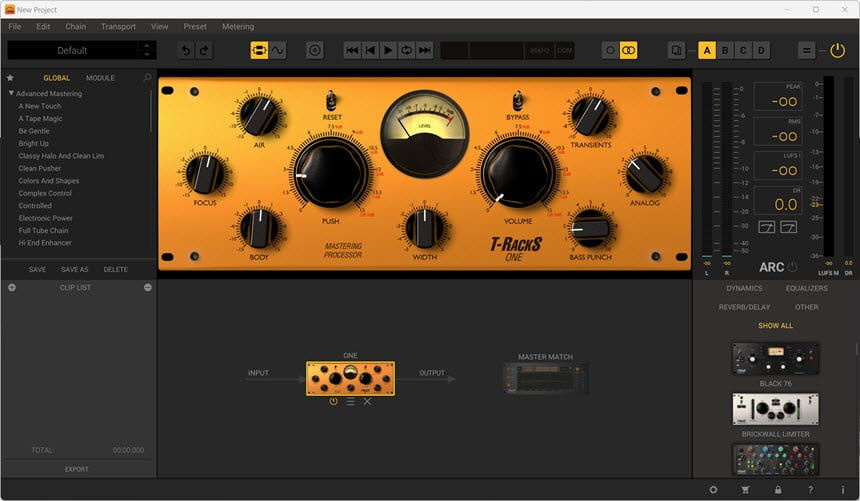The image size is (860, 501).
Task: Filter modules by EQUALIZERS
Action: [807, 288]
